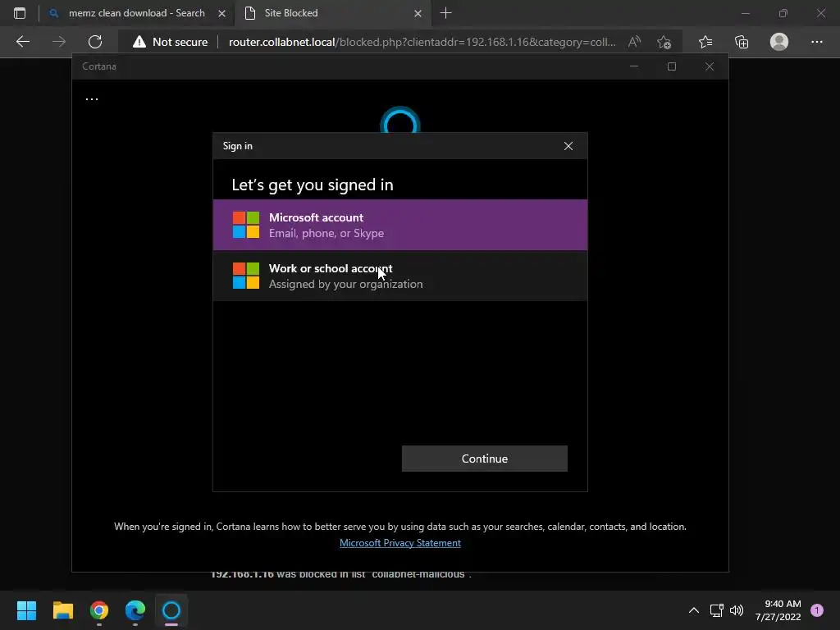The width and height of the screenshot is (840, 630).
Task: Click the address bar URL
Action: [422, 42]
